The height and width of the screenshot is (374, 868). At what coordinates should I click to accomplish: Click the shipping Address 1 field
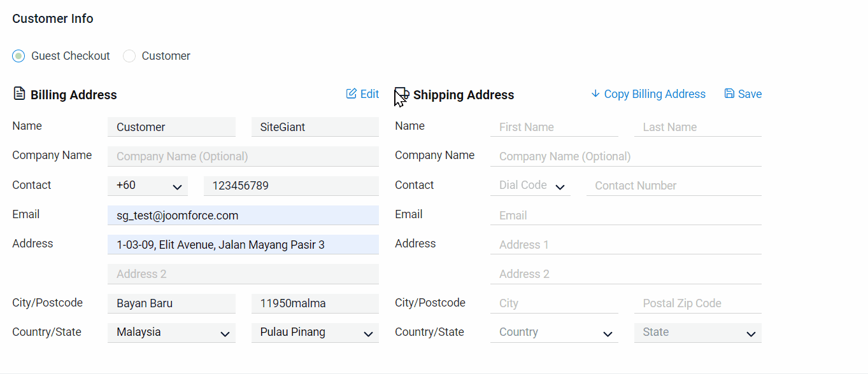[625, 245]
